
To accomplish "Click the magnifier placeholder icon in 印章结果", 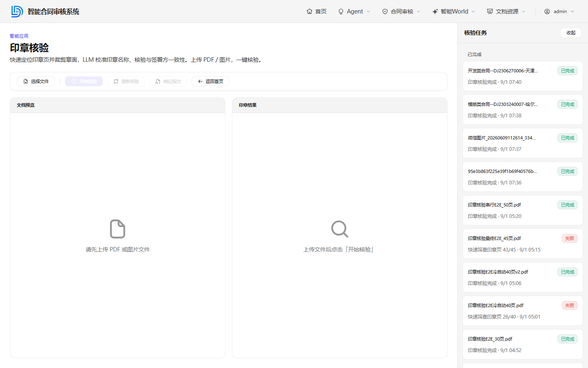I will coord(340,229).
